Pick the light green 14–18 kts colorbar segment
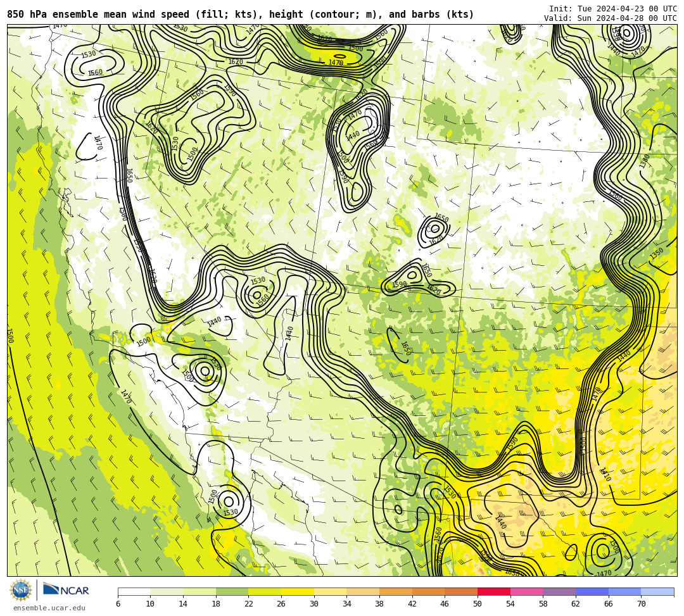The height and width of the screenshot is (616, 684). coord(199,591)
